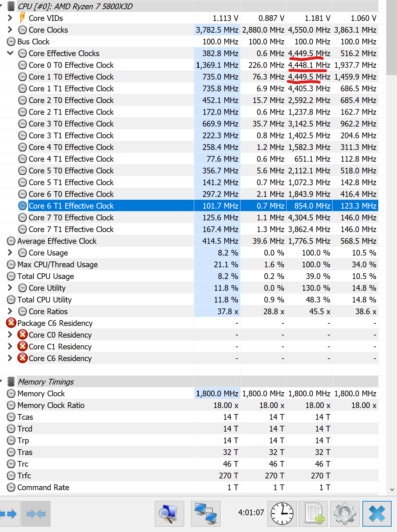Click the clock icon beside Tcas

pyautogui.click(x=11, y=417)
